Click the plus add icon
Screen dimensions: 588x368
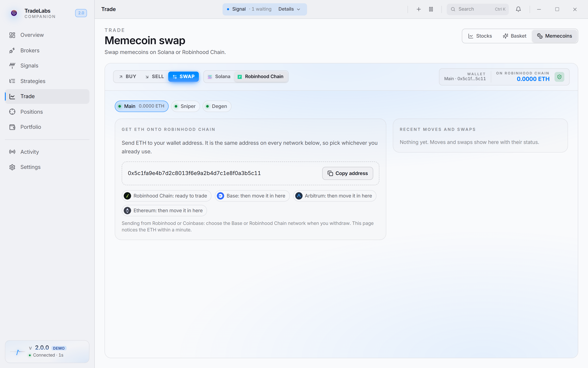pos(418,9)
